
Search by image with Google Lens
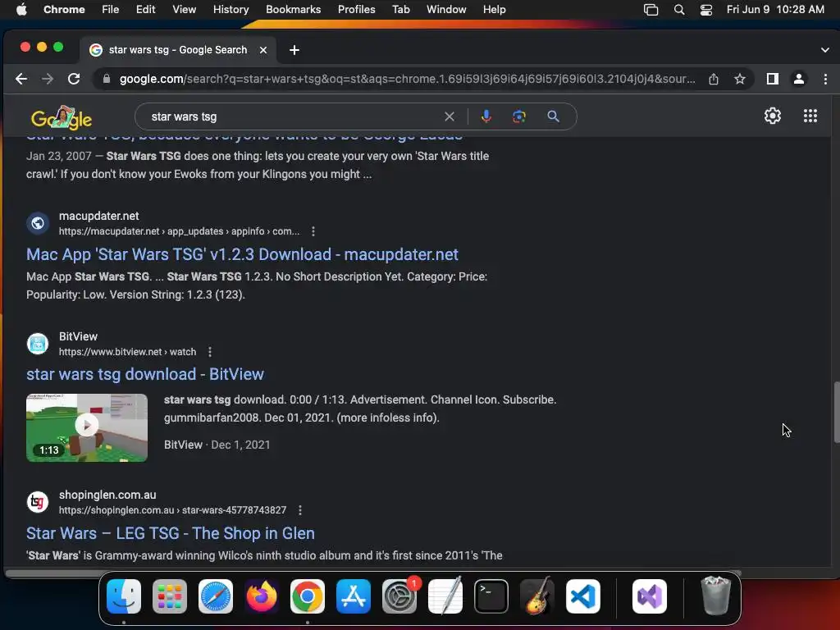pyautogui.click(x=519, y=116)
